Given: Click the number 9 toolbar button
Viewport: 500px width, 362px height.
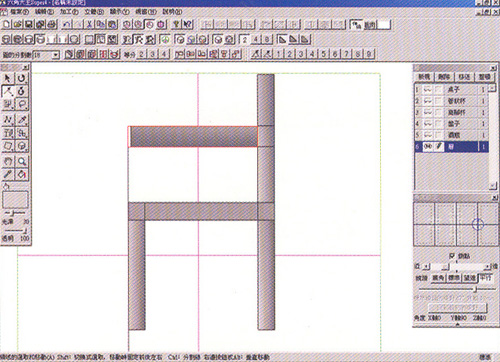Looking at the screenshot, I should tap(369, 54).
